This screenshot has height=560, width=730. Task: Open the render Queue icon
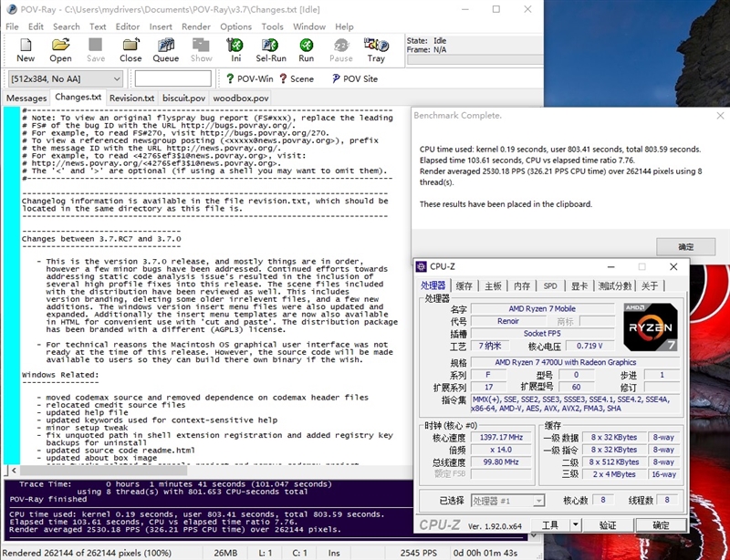[166, 49]
